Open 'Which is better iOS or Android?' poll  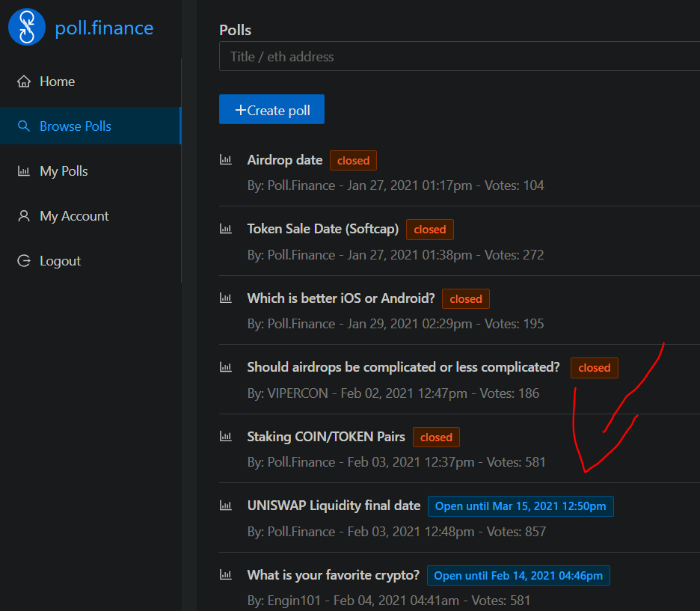(340, 298)
